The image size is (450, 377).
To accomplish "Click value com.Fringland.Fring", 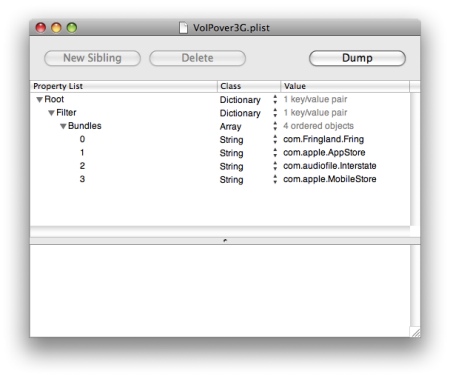I will (x=323, y=139).
